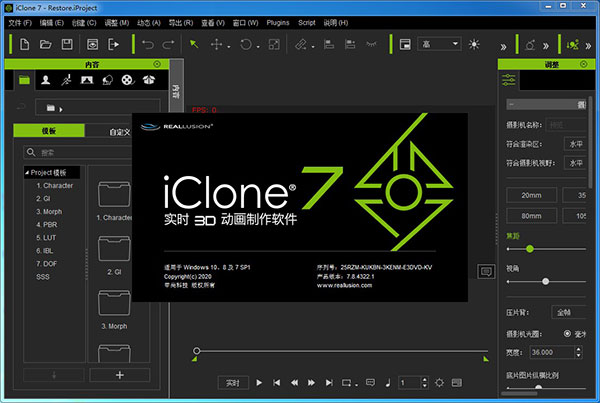Select the radio button beside 宽度 field
Viewport: 600px width, 403px height.
coord(569,334)
